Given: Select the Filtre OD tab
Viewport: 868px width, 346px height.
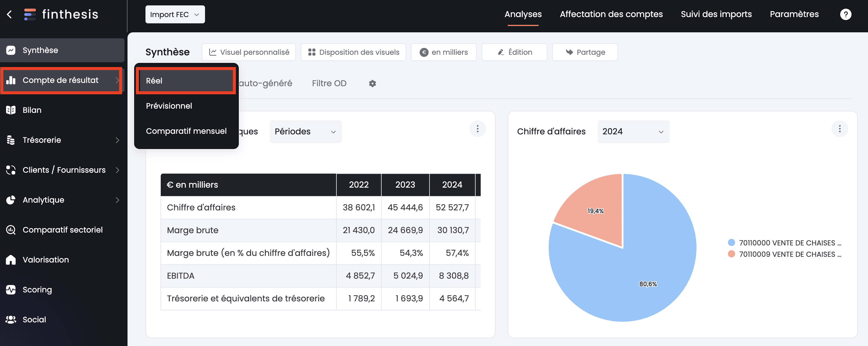Looking at the screenshot, I should pyautogui.click(x=329, y=84).
